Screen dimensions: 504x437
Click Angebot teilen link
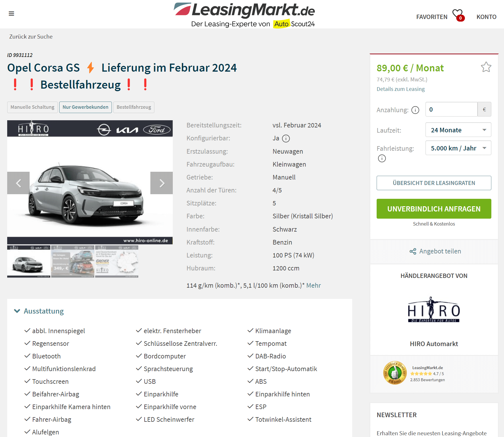coord(440,251)
